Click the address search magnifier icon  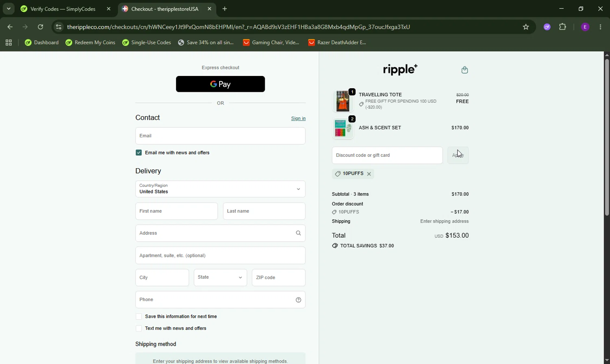(x=298, y=233)
